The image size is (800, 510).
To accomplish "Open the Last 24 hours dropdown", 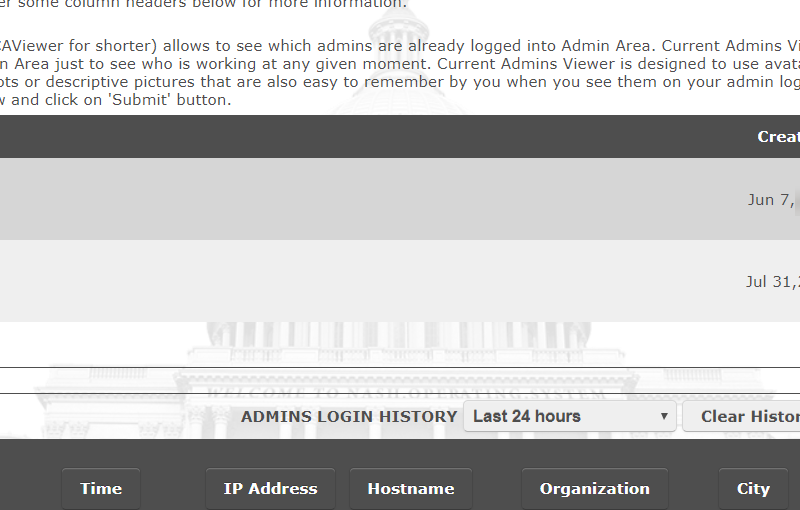I will 570,416.
